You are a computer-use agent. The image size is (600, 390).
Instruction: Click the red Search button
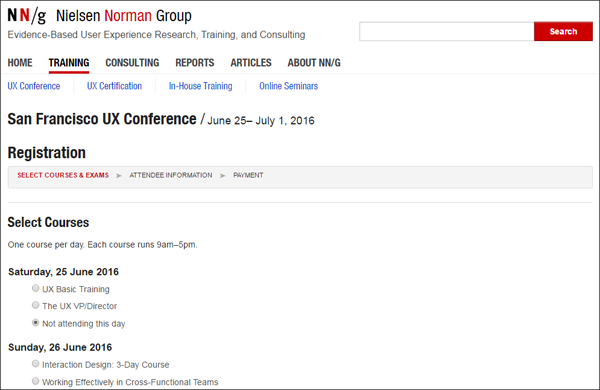563,31
